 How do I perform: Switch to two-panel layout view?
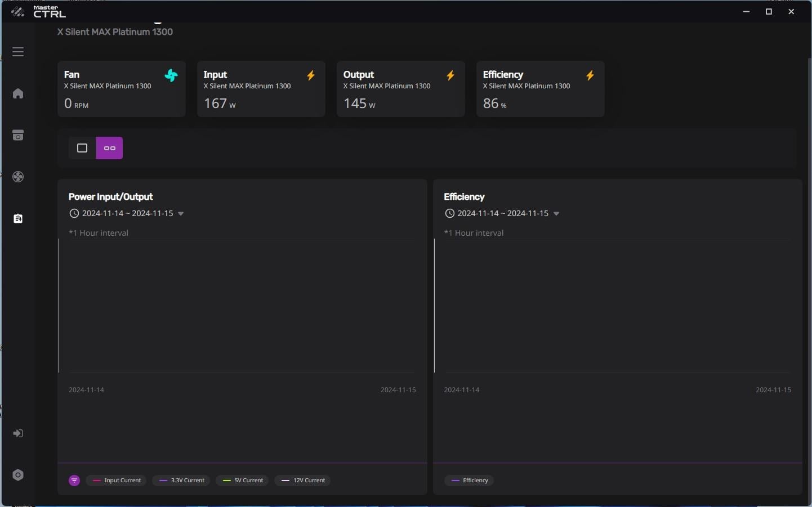[x=109, y=148]
